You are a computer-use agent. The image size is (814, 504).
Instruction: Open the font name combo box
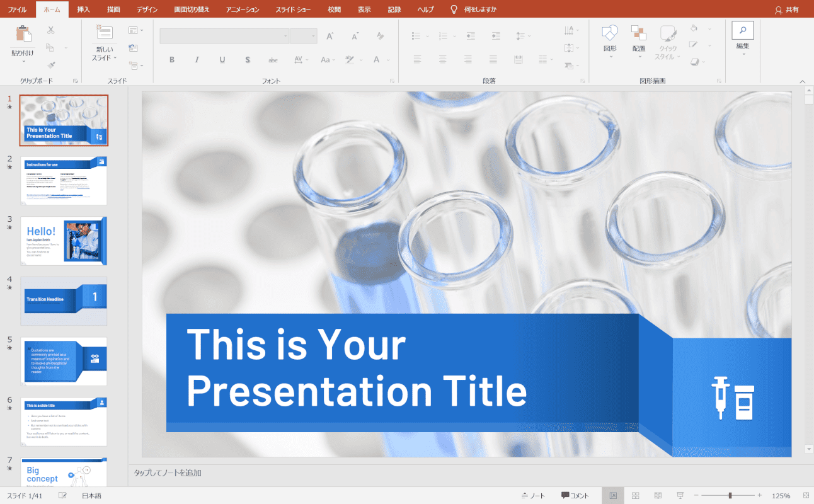click(224, 36)
